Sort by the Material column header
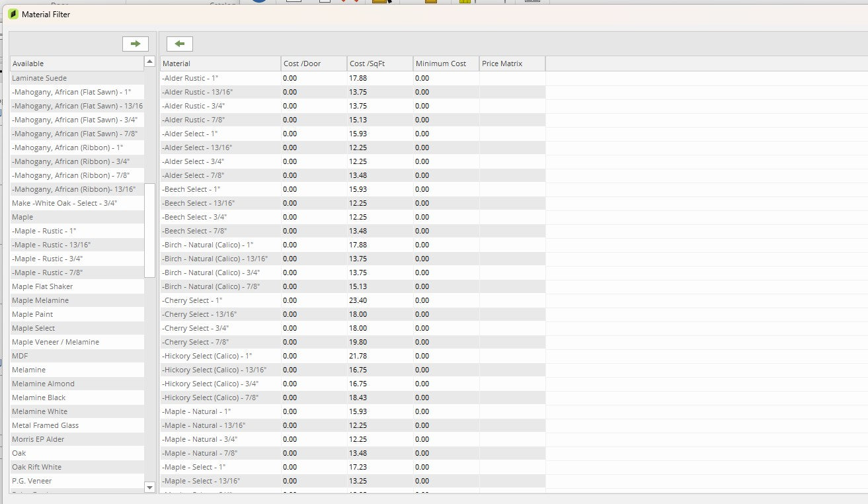 pyautogui.click(x=219, y=63)
